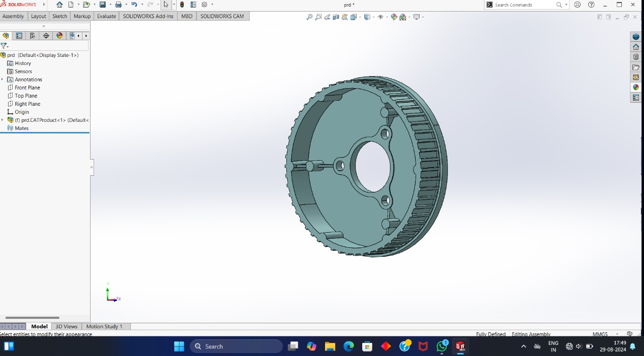Open Custom Properties task pane tab

point(636,98)
